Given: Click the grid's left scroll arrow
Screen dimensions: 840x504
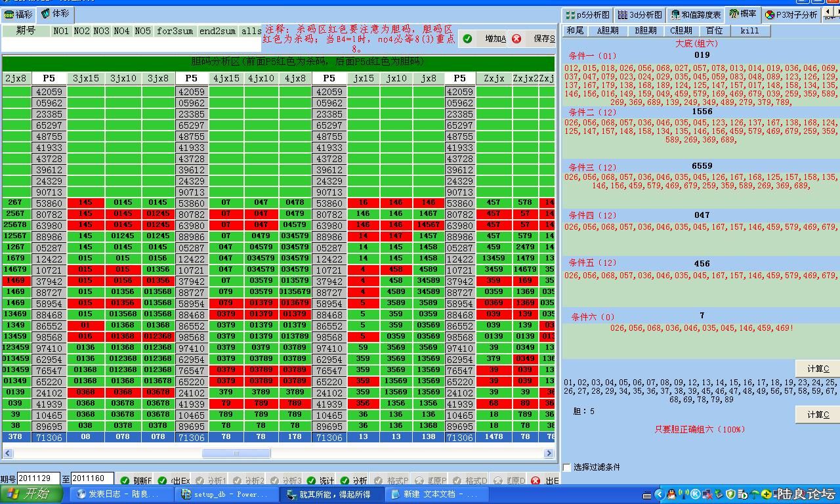Looking at the screenshot, I should point(8,453).
